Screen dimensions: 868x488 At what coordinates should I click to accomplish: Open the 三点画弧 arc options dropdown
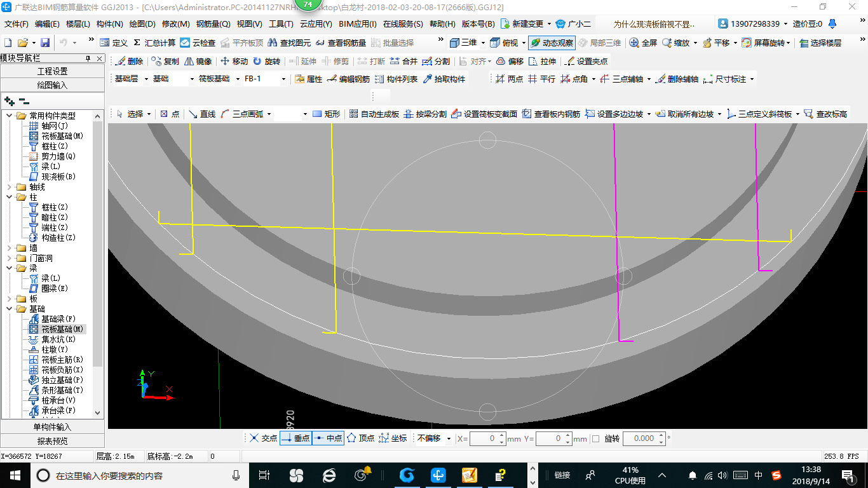(269, 114)
